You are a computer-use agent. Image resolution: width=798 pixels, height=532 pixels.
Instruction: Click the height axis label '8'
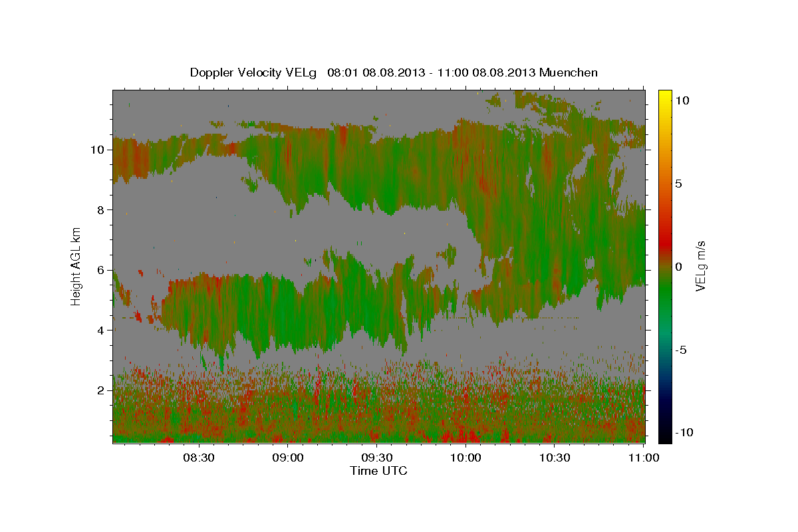coord(101,209)
